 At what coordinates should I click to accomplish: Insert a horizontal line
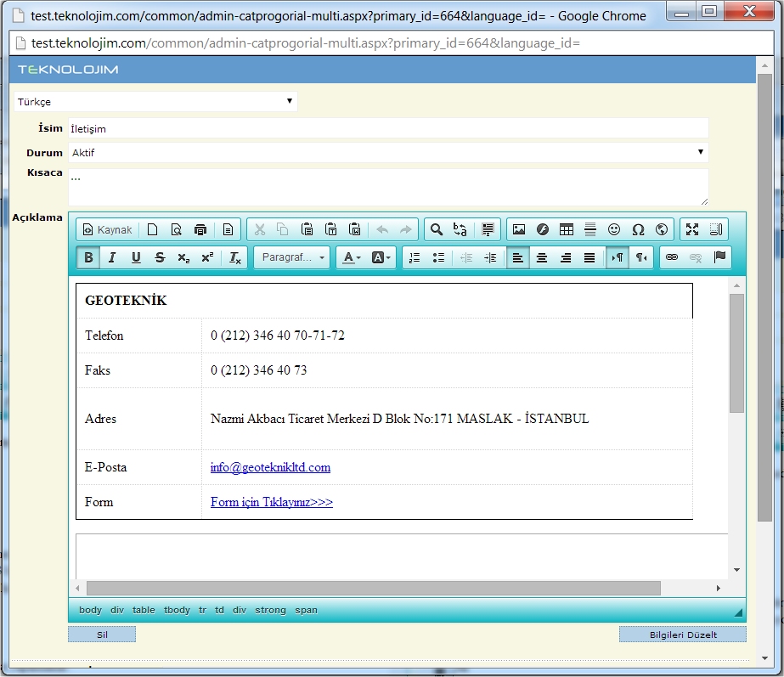(x=590, y=229)
